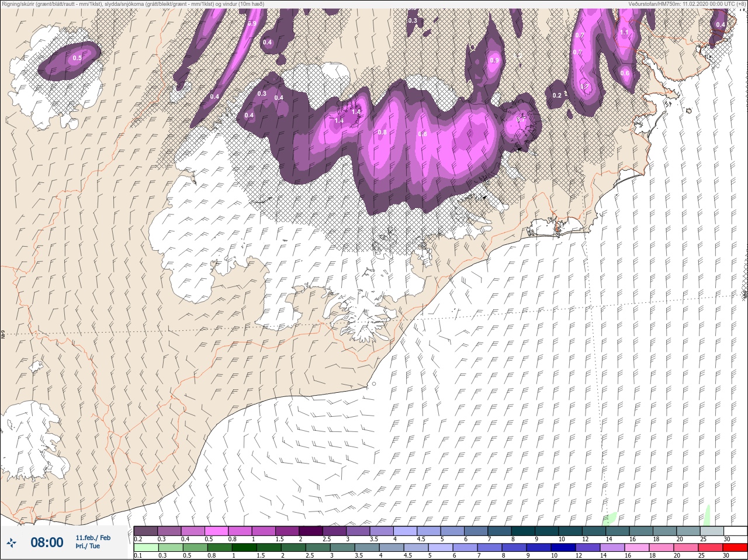This screenshot has height=560, width=748.
Task: Select dark green lower legend swatch labeled 1
Action: (x=244, y=548)
